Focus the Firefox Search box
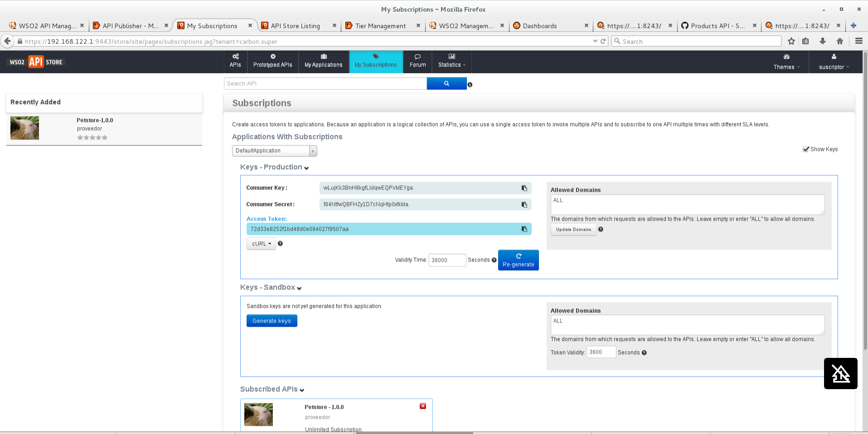This screenshot has height=434, width=868. 697,41
